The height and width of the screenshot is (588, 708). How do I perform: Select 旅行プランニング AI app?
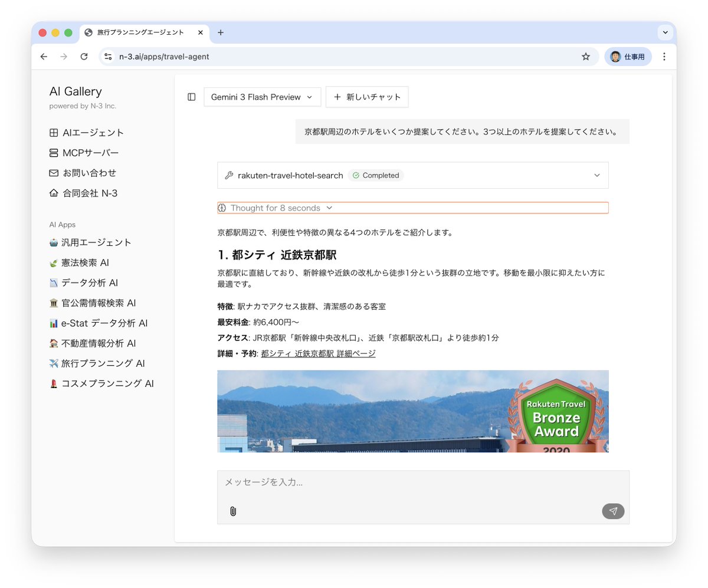click(x=97, y=363)
